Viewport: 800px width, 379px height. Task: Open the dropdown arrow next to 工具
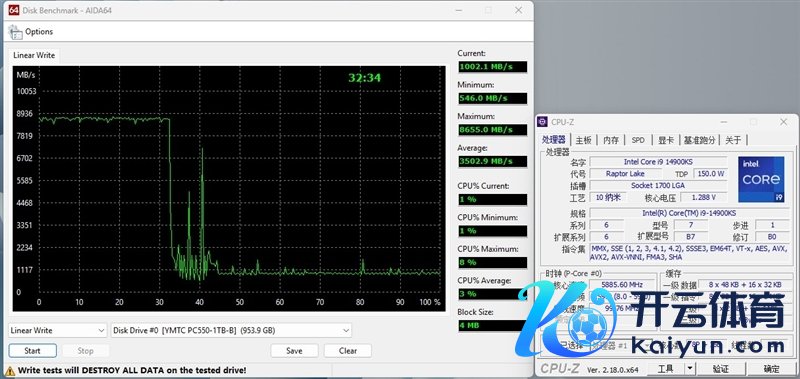pos(690,369)
